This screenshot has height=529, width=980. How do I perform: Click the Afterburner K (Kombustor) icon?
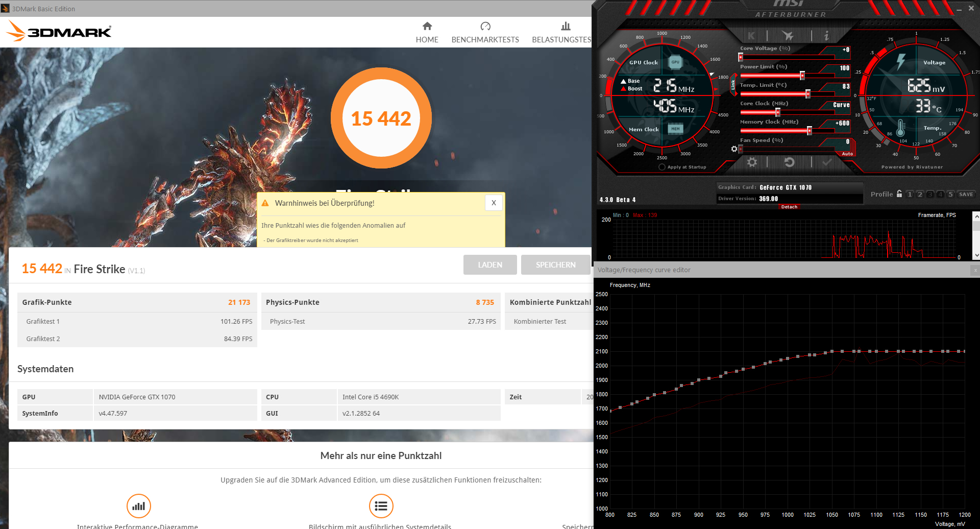(751, 36)
